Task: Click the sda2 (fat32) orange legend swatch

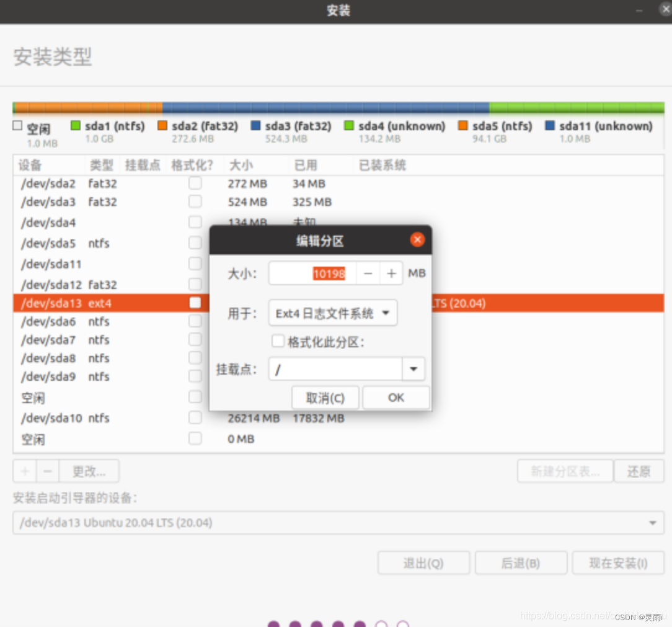Action: [162, 126]
